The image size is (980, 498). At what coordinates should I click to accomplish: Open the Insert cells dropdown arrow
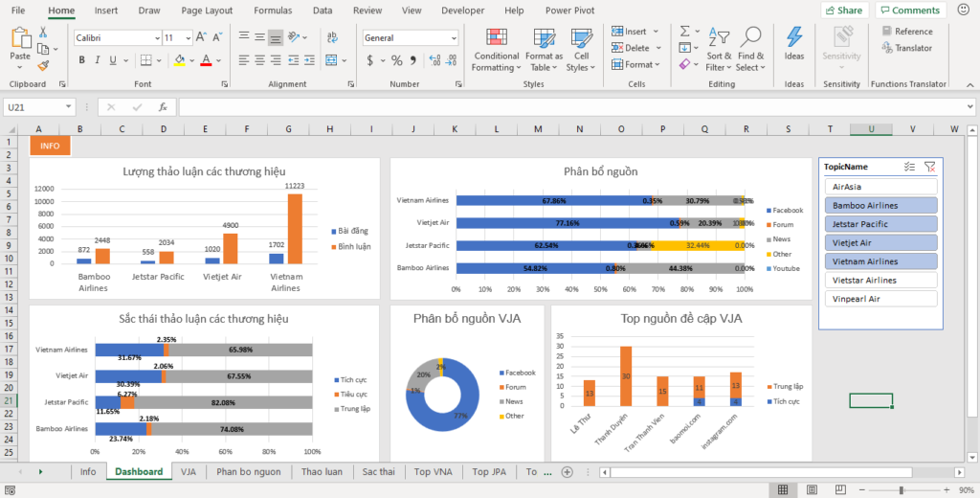[x=656, y=32]
